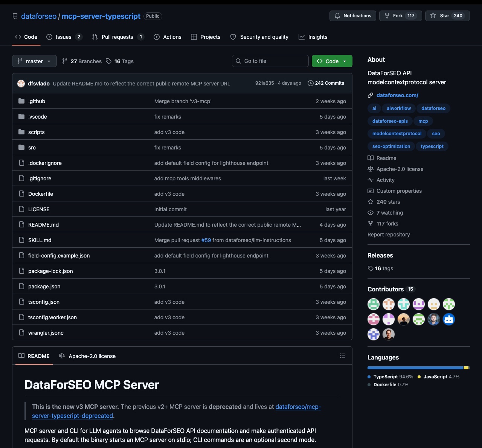Open the Insights tab
482x448 pixels.
(313, 37)
